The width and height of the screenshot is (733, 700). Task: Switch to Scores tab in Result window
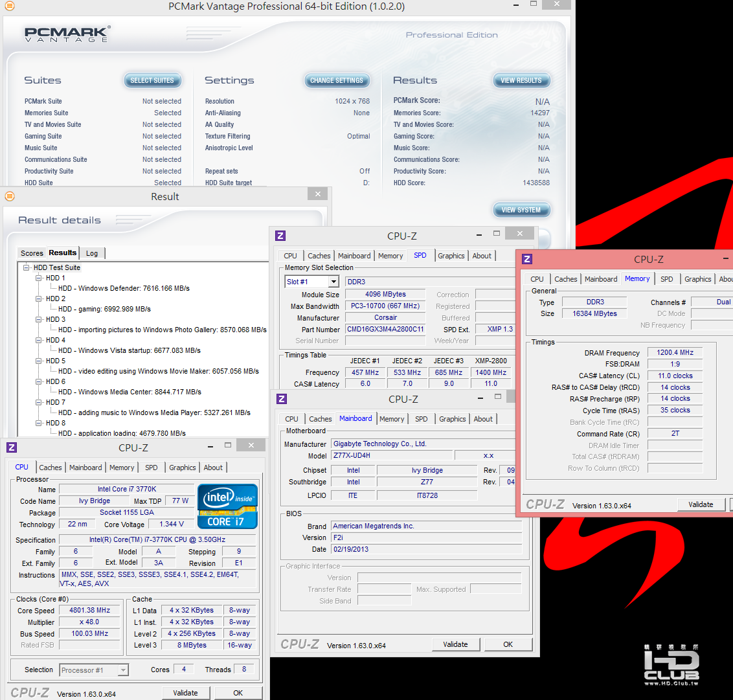[32, 253]
